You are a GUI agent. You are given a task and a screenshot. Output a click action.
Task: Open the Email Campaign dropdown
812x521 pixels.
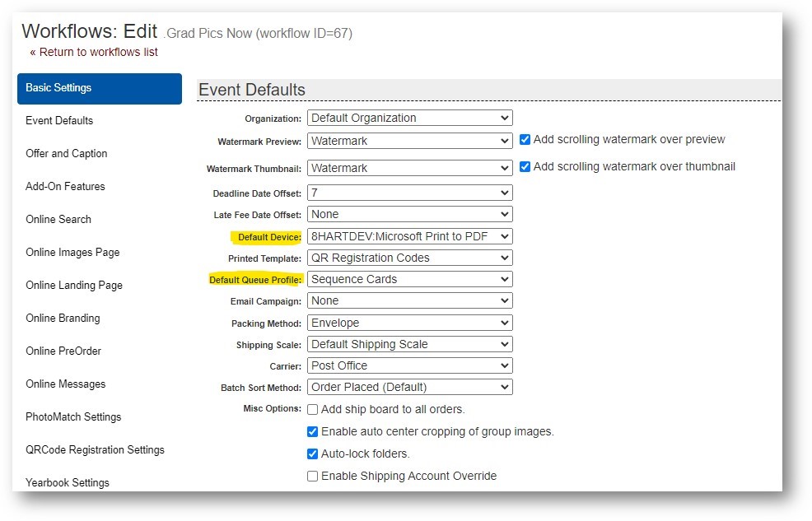pos(409,300)
